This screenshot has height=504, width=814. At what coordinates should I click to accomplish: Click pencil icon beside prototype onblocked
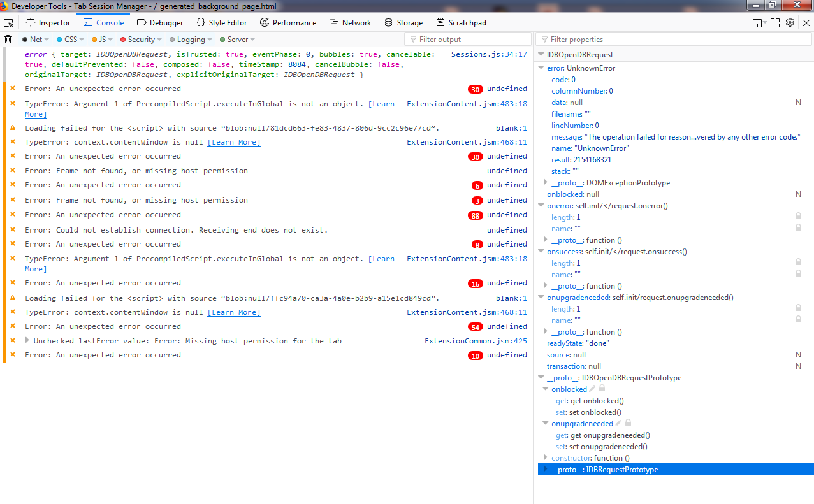(592, 389)
